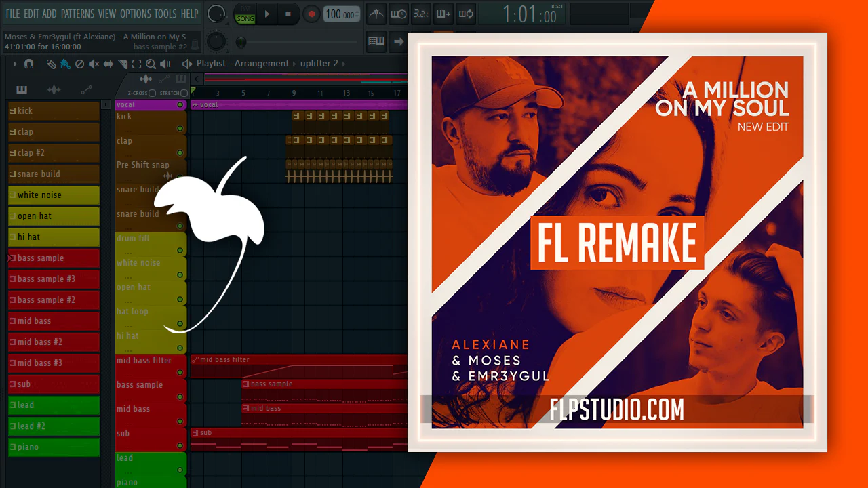
Task: Select the lead #2 pattern in picker
Action: click(x=54, y=426)
